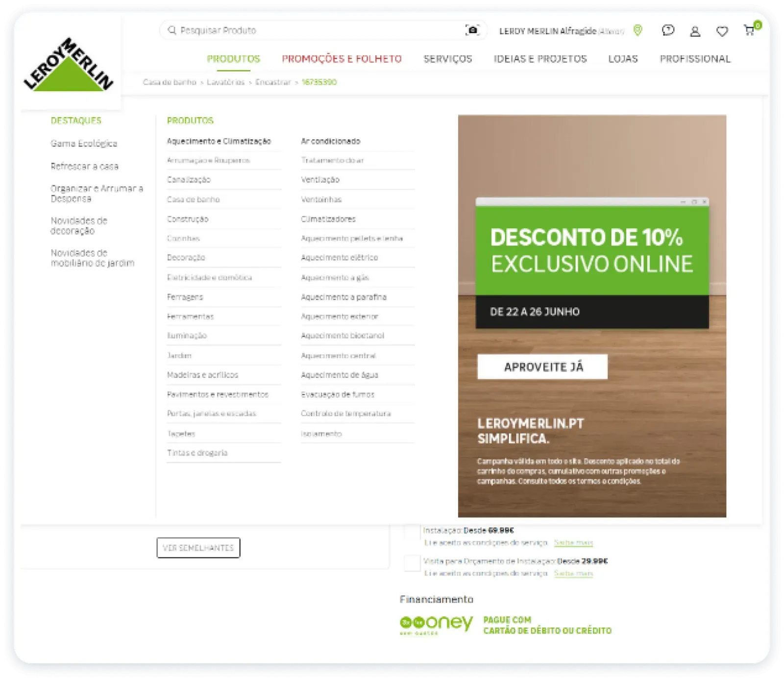This screenshot has height=680, width=784.
Task: Select Eletricidade e domótica category
Action: click(x=209, y=277)
